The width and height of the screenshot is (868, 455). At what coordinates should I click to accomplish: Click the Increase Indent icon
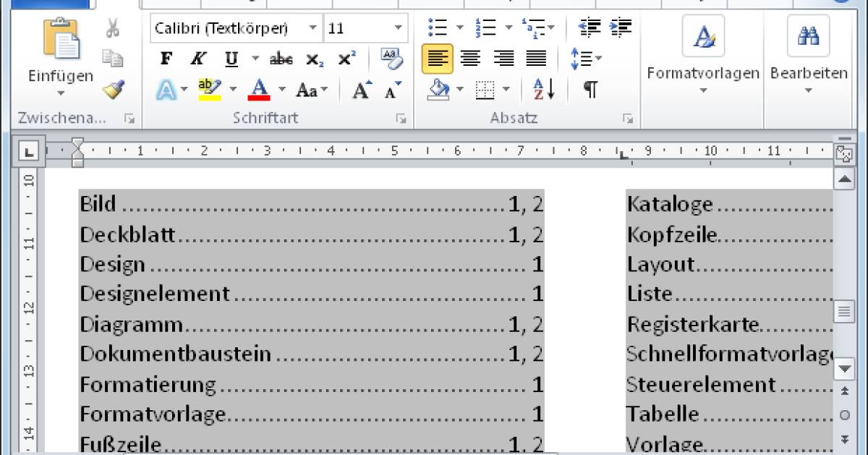[619, 28]
